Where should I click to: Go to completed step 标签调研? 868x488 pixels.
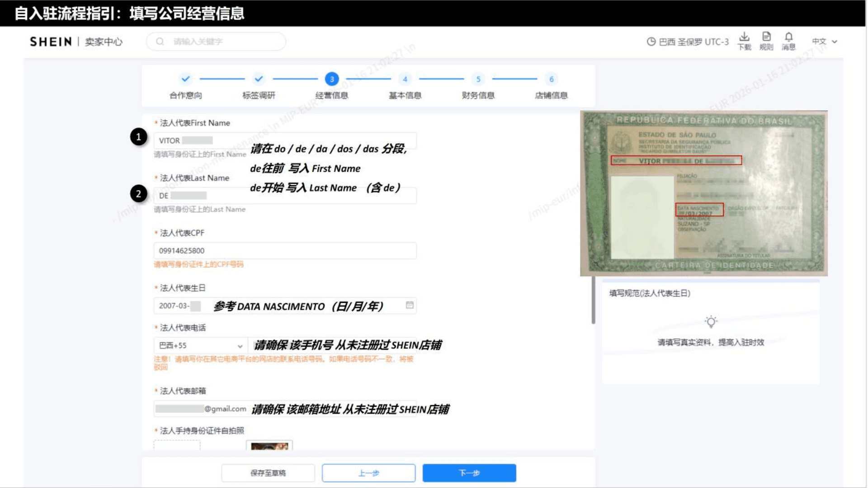coord(259,86)
